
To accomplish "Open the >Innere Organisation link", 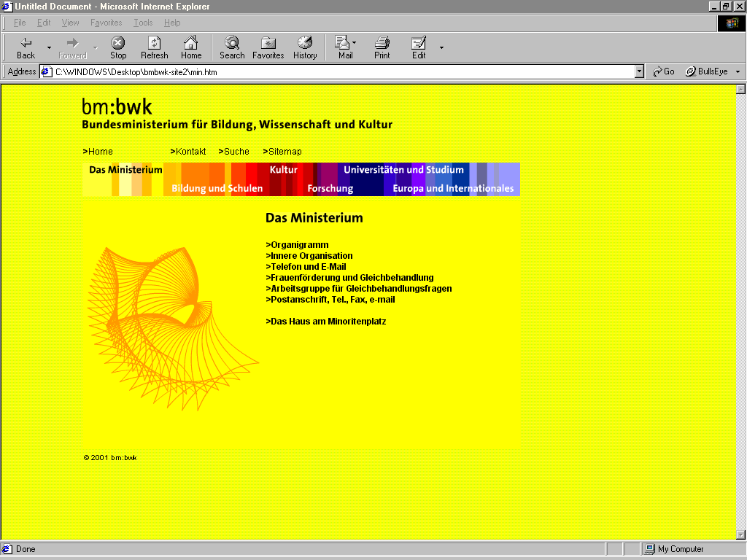I will tap(309, 256).
